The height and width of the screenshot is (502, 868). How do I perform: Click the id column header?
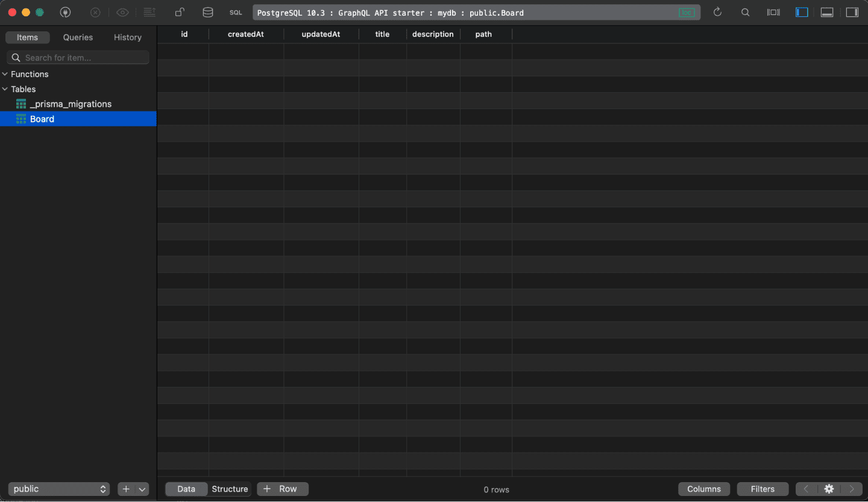184,34
